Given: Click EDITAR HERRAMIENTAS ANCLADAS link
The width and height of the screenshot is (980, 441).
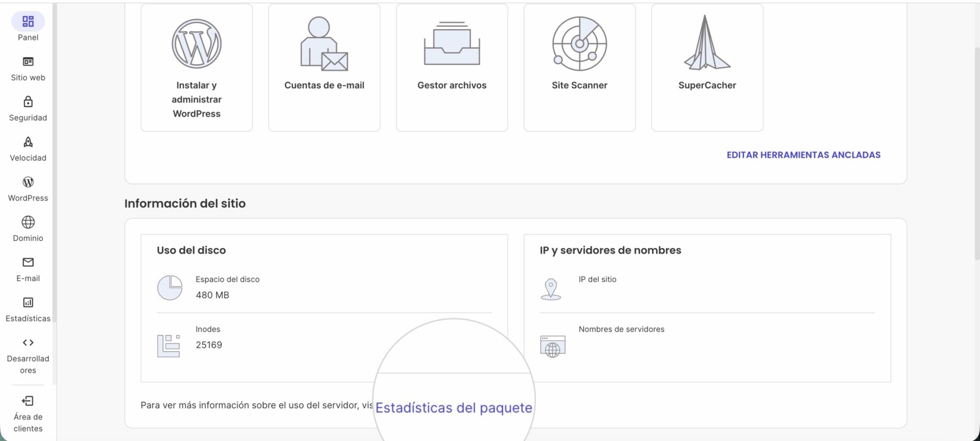Looking at the screenshot, I should point(803,155).
